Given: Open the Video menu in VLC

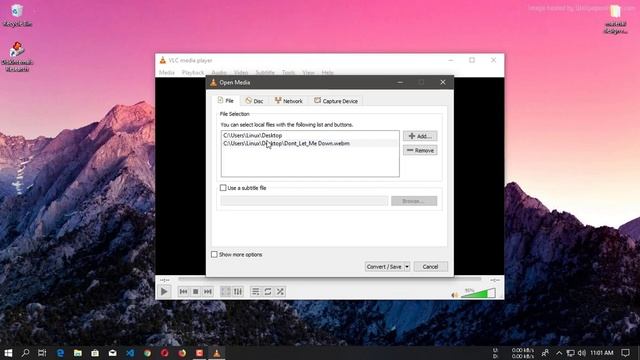Looking at the screenshot, I should point(241,72).
